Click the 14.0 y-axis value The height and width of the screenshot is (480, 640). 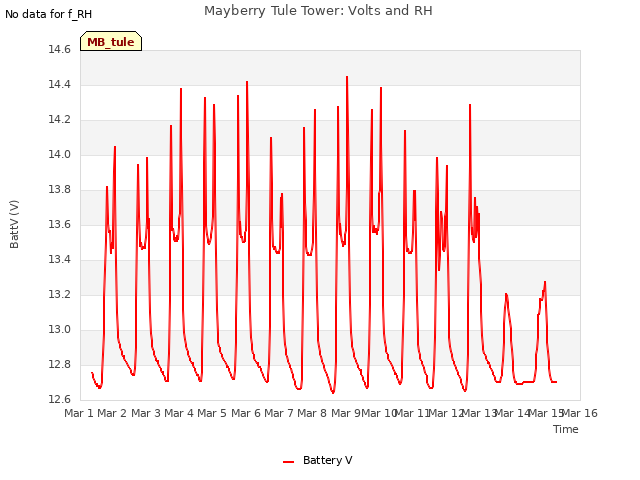[60, 155]
